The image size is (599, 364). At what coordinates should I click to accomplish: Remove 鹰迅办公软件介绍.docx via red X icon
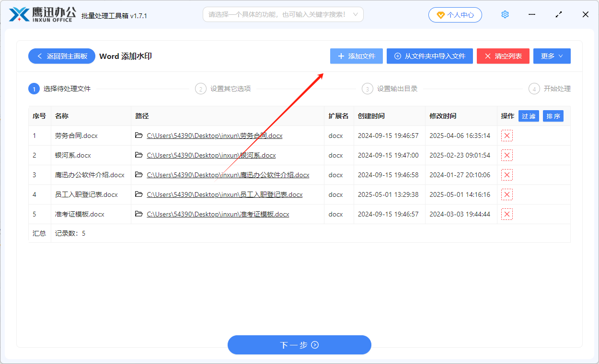[x=507, y=175]
